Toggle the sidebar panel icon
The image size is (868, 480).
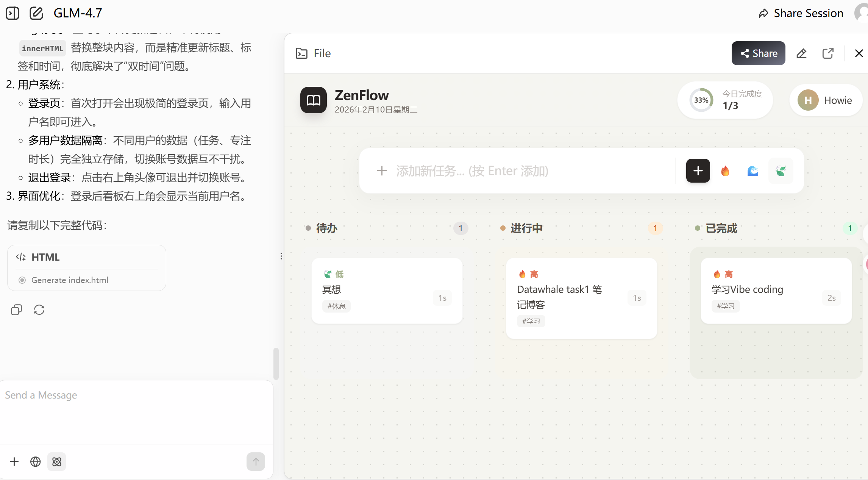[x=12, y=13]
